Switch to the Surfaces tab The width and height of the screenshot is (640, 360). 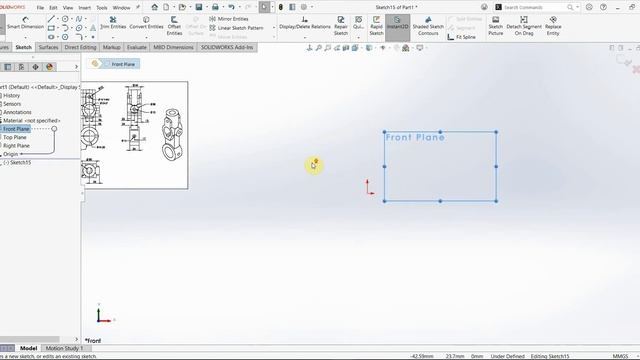(48, 47)
